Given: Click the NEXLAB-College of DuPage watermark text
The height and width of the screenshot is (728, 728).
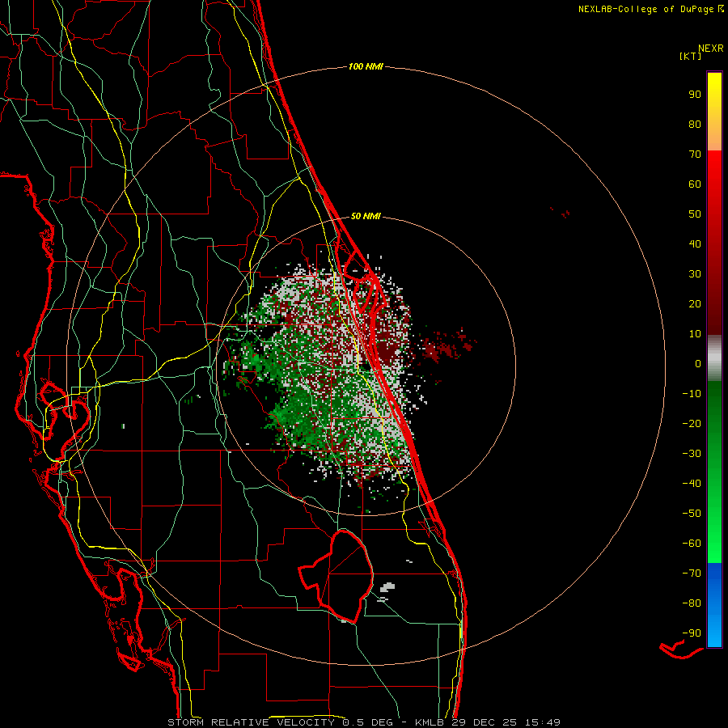Looking at the screenshot, I should (645, 9).
